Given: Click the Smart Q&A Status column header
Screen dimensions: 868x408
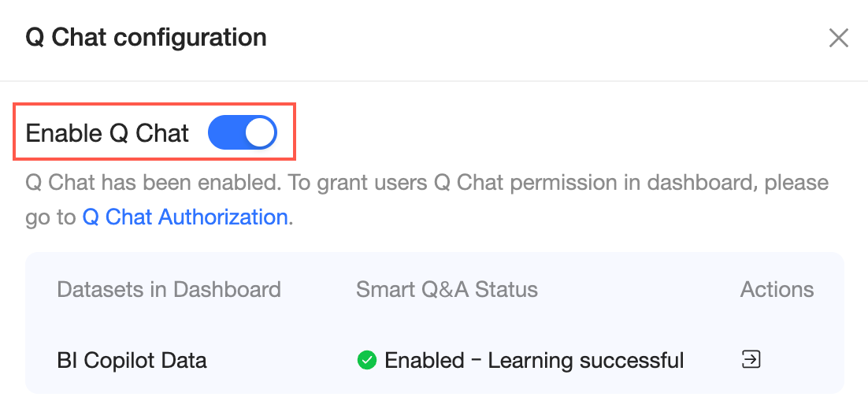Looking at the screenshot, I should [447, 289].
